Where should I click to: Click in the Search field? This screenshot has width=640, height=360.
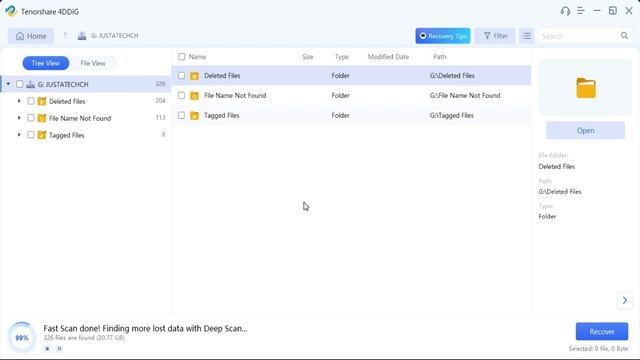(579, 36)
